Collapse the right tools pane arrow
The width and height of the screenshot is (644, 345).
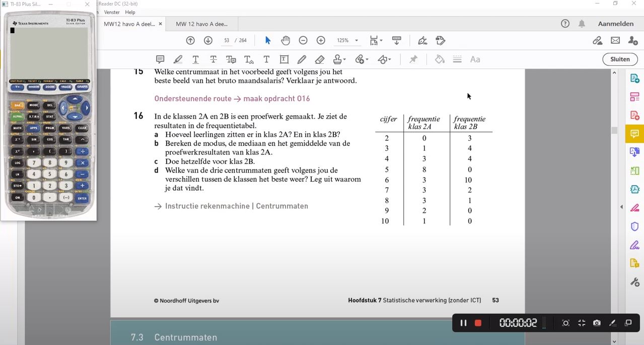(x=621, y=207)
